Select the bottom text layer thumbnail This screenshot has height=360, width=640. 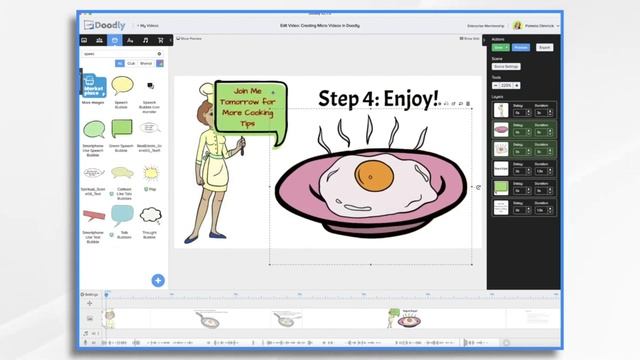pyautogui.click(x=501, y=207)
